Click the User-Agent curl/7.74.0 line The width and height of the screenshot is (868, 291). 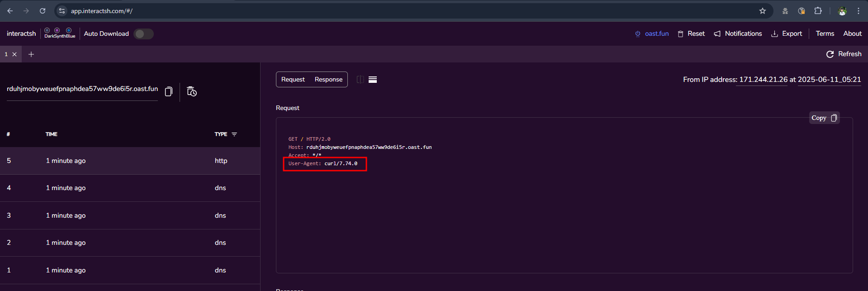[x=323, y=163]
